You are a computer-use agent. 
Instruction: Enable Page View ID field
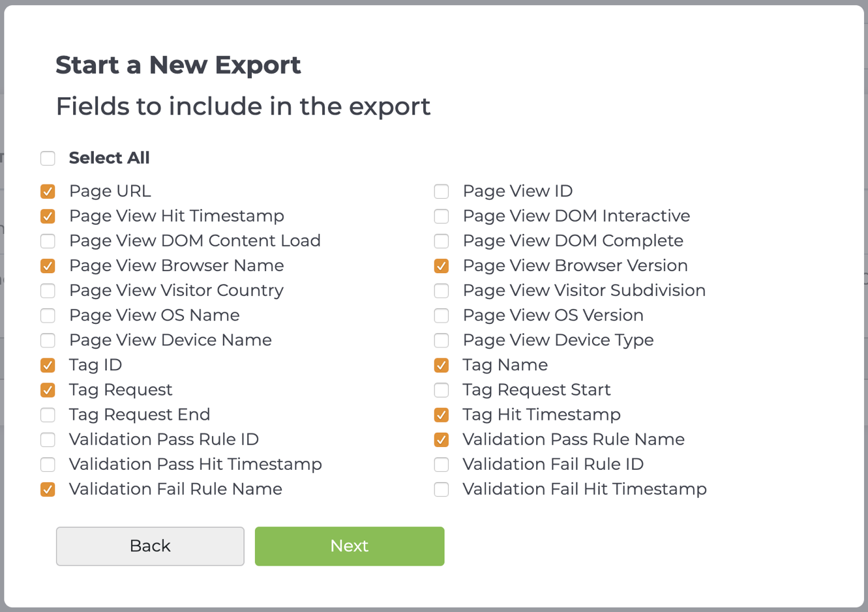click(x=441, y=191)
